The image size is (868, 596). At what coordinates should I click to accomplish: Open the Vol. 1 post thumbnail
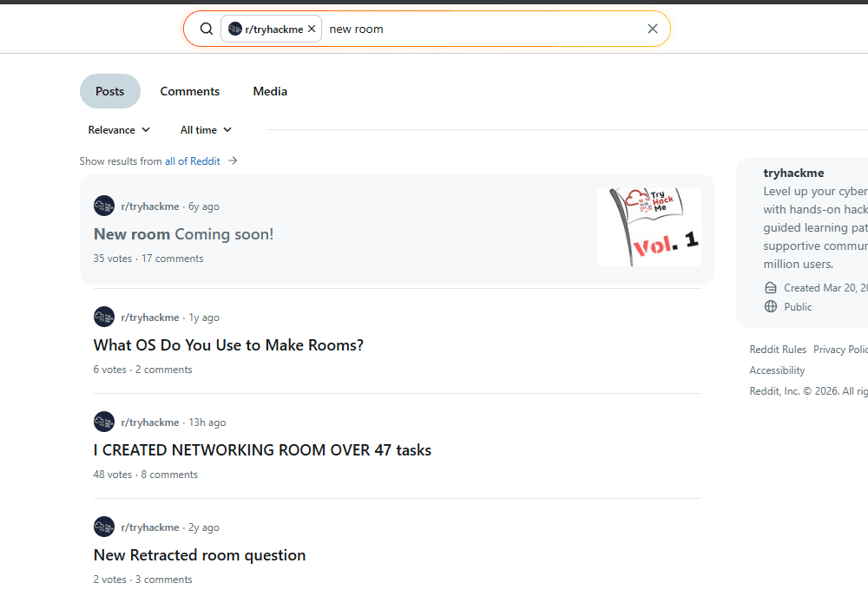coord(648,227)
